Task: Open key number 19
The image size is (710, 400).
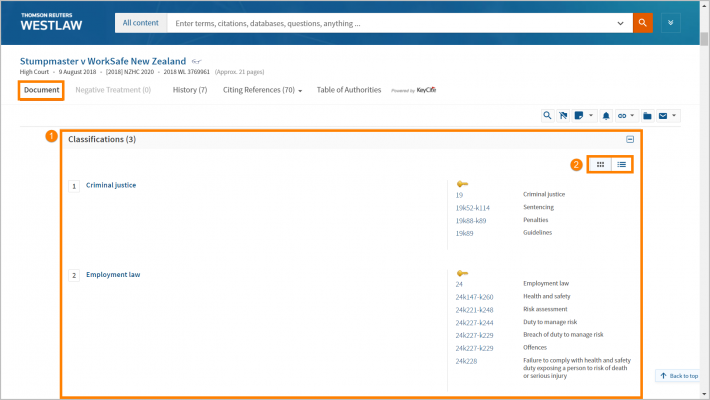Action: pyautogui.click(x=459, y=195)
